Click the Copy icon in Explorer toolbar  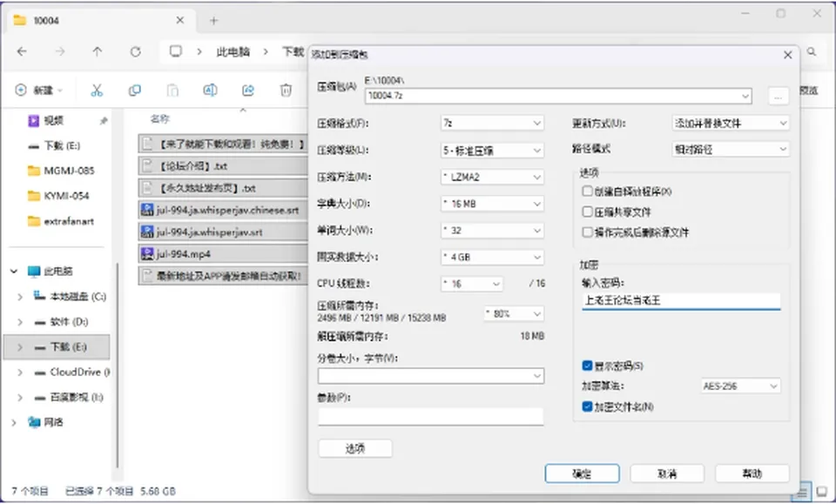134,90
